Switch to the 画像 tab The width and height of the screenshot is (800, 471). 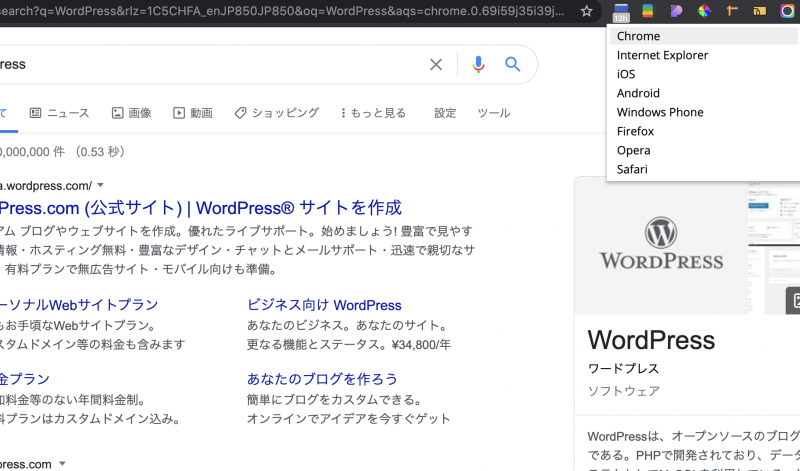pos(132,113)
